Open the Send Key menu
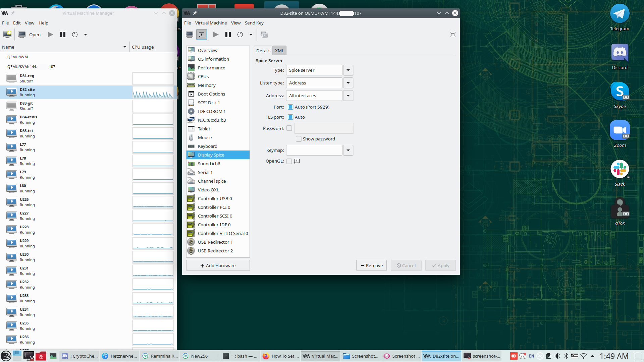This screenshot has height=362, width=644. click(x=254, y=23)
